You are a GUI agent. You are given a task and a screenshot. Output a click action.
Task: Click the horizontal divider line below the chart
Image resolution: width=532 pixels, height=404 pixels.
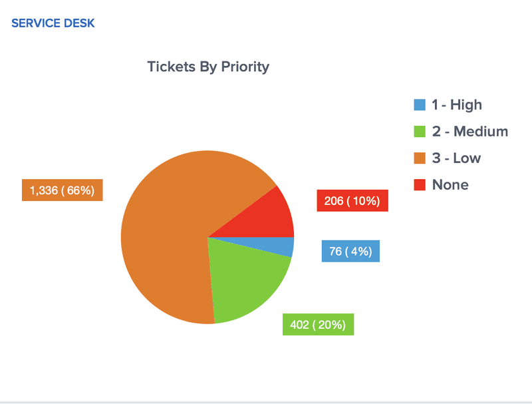click(x=266, y=402)
